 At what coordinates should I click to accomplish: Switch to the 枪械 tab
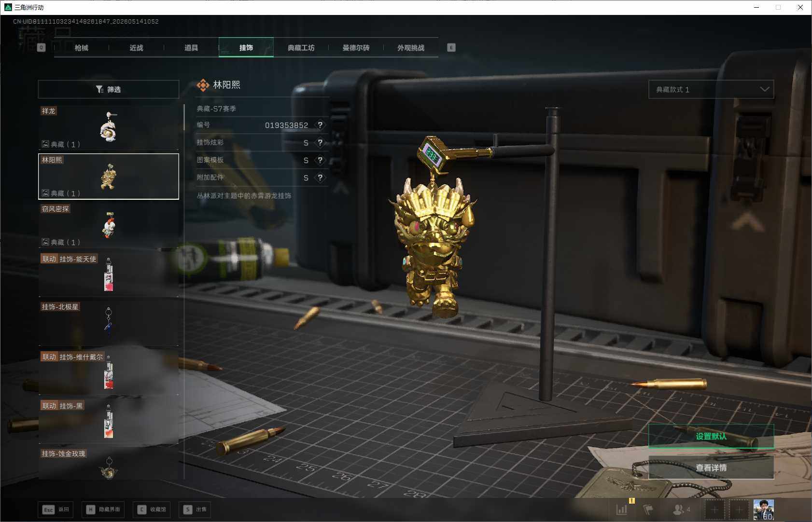pyautogui.click(x=82, y=48)
